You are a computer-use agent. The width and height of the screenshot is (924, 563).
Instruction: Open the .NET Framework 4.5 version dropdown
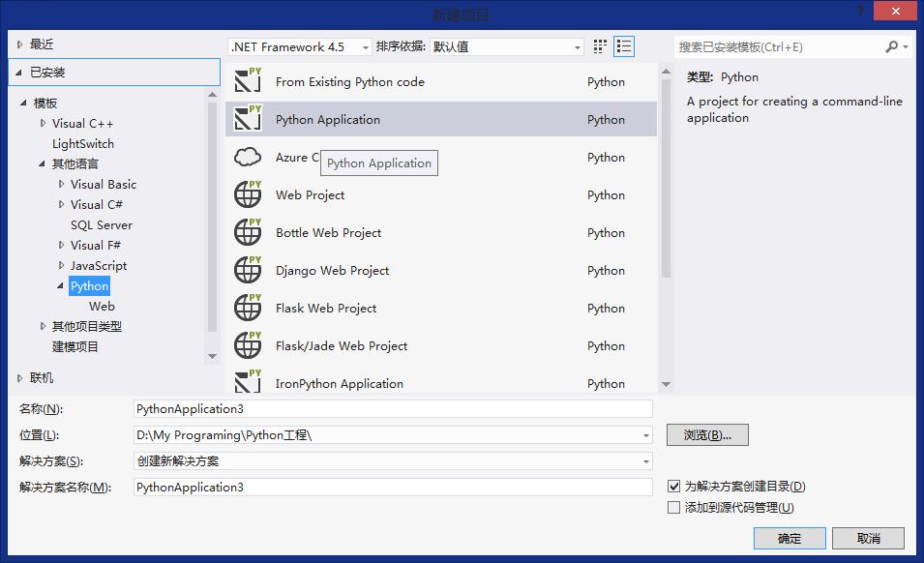point(300,47)
